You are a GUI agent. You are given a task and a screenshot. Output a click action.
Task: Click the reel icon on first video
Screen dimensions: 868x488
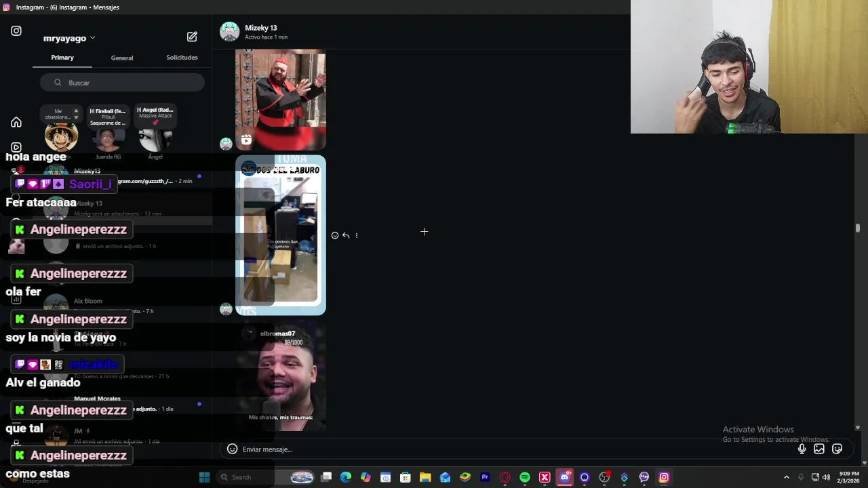(x=246, y=140)
